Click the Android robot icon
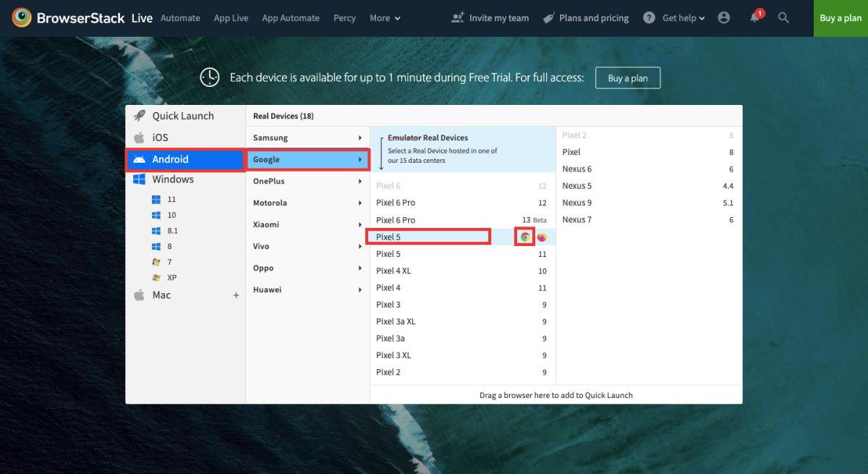This screenshot has height=474, width=868. (140, 159)
